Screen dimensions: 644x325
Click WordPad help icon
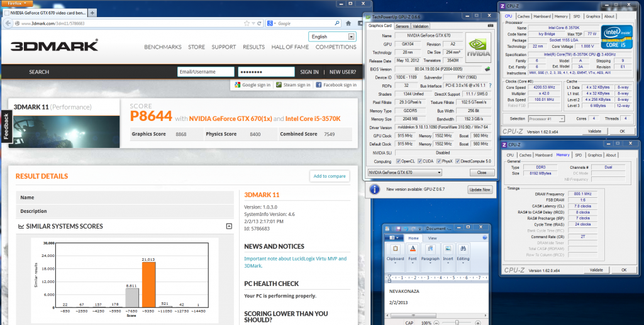pyautogui.click(x=485, y=238)
